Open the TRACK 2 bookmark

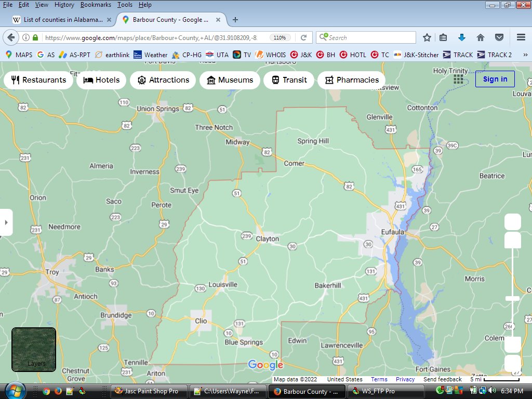[495, 55]
